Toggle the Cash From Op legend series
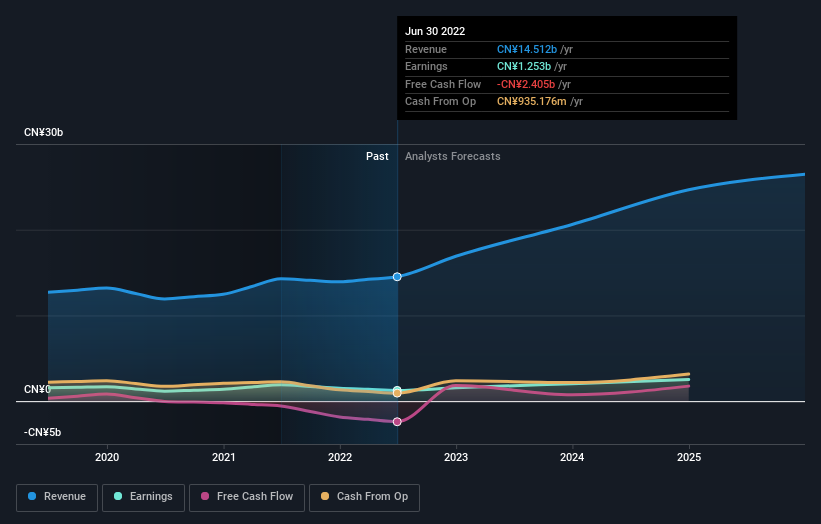This screenshot has height=524, width=821. pyautogui.click(x=364, y=497)
